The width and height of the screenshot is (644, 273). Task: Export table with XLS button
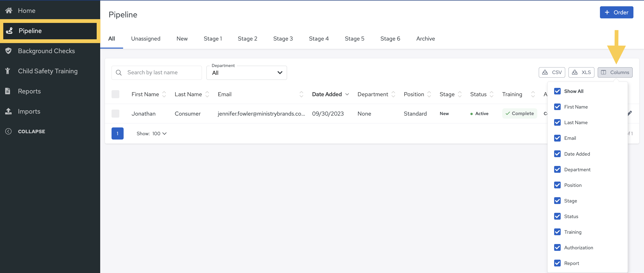point(581,72)
